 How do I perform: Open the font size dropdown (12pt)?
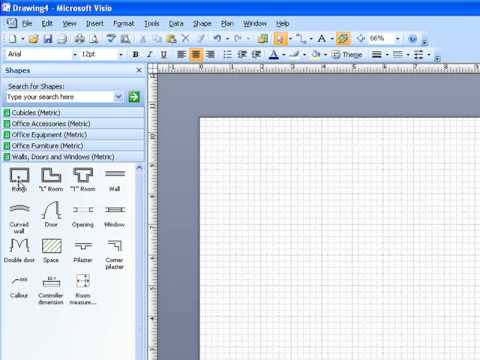(x=121, y=54)
